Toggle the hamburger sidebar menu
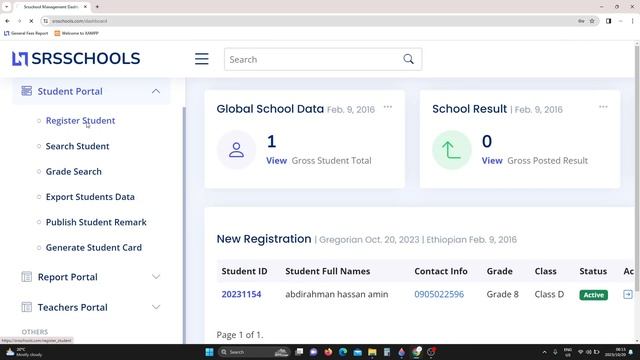 point(202,59)
